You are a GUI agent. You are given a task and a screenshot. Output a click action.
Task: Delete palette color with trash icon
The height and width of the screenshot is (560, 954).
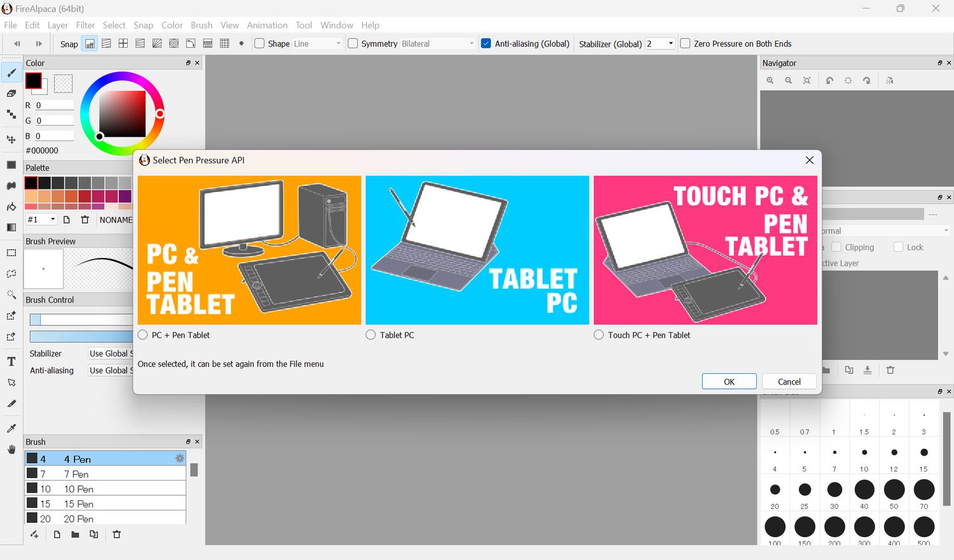click(85, 219)
